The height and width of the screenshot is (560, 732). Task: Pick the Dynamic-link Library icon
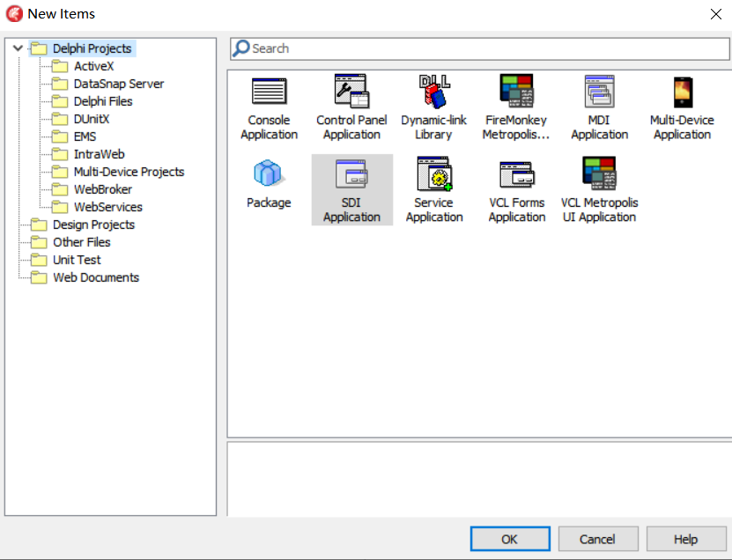tap(434, 91)
